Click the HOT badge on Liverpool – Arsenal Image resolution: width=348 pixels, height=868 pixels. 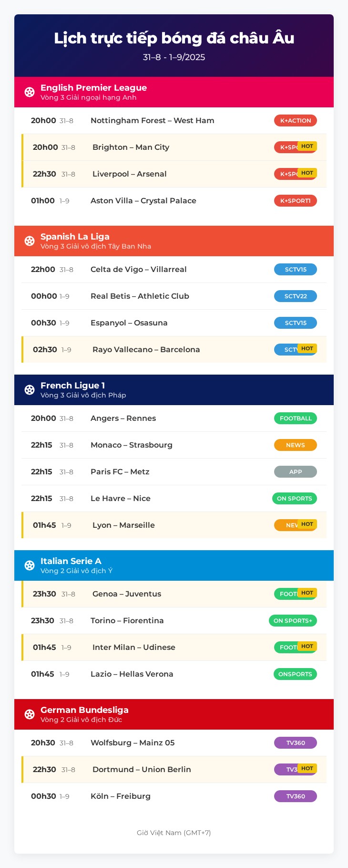pyautogui.click(x=307, y=173)
